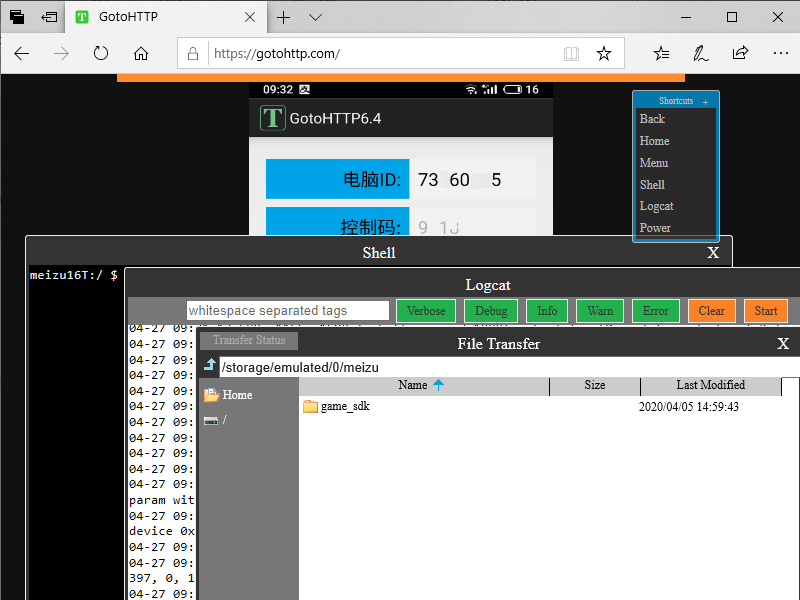Image resolution: width=800 pixels, height=600 pixels.
Task: Click the Shell prompt meizu16T:/ $
Action: tap(73, 275)
